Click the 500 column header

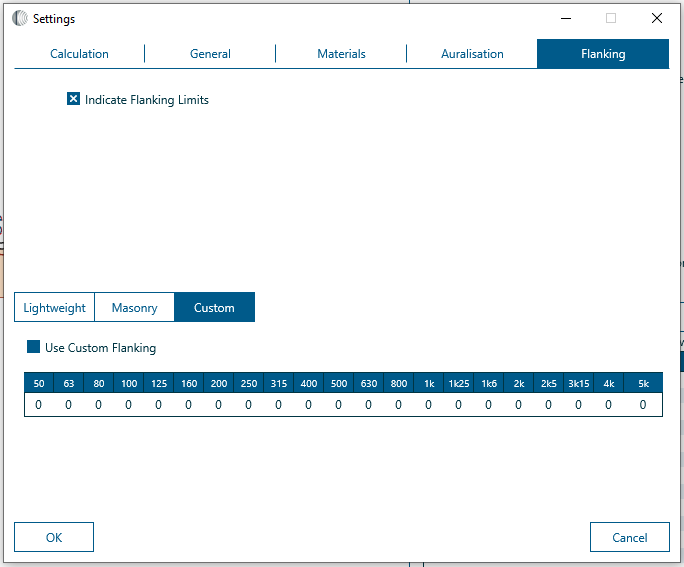point(339,383)
